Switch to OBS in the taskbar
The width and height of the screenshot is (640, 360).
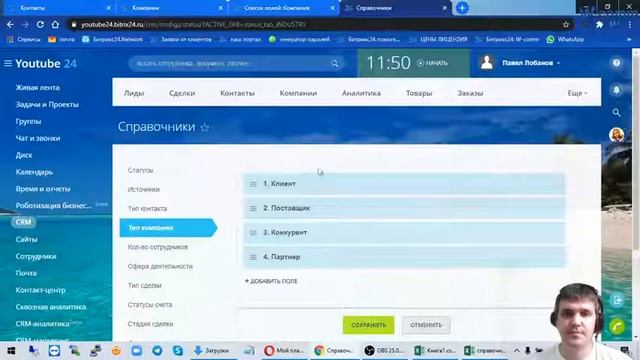point(384,350)
